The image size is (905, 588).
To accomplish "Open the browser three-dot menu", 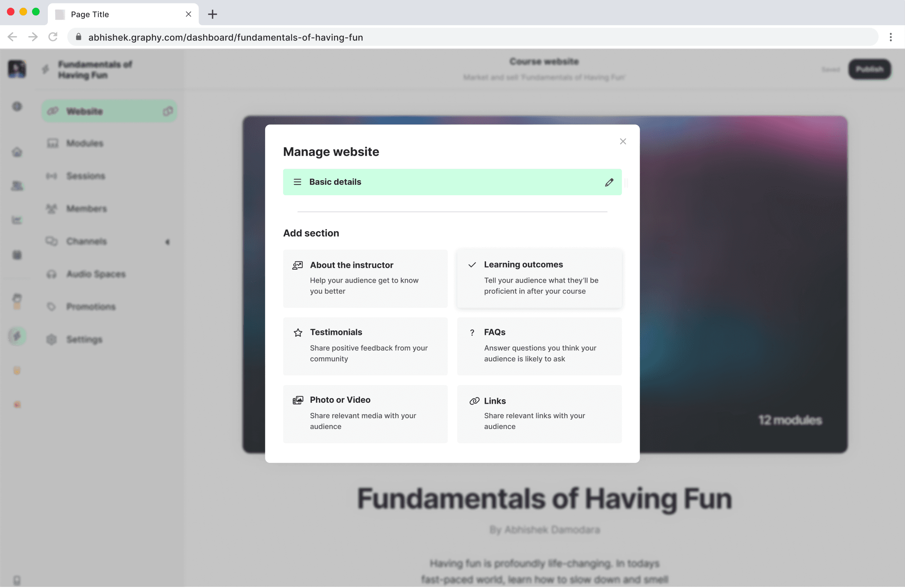I will pos(890,37).
